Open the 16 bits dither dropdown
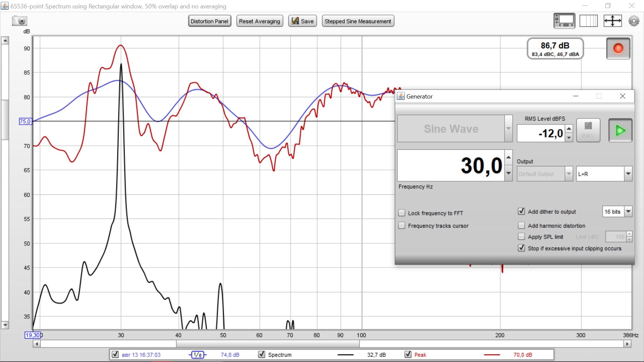This screenshot has height=362, width=644. (628, 212)
